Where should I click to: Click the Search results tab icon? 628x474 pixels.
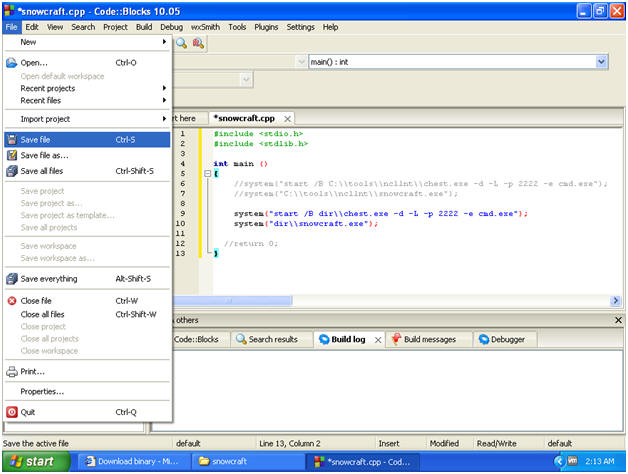241,339
